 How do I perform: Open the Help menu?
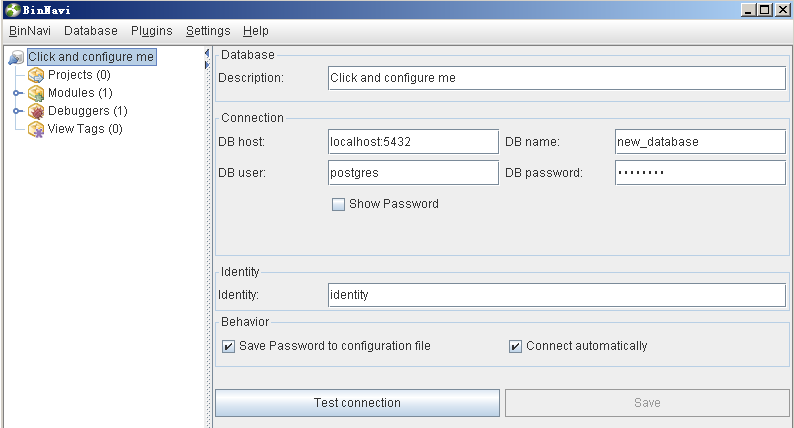click(256, 31)
